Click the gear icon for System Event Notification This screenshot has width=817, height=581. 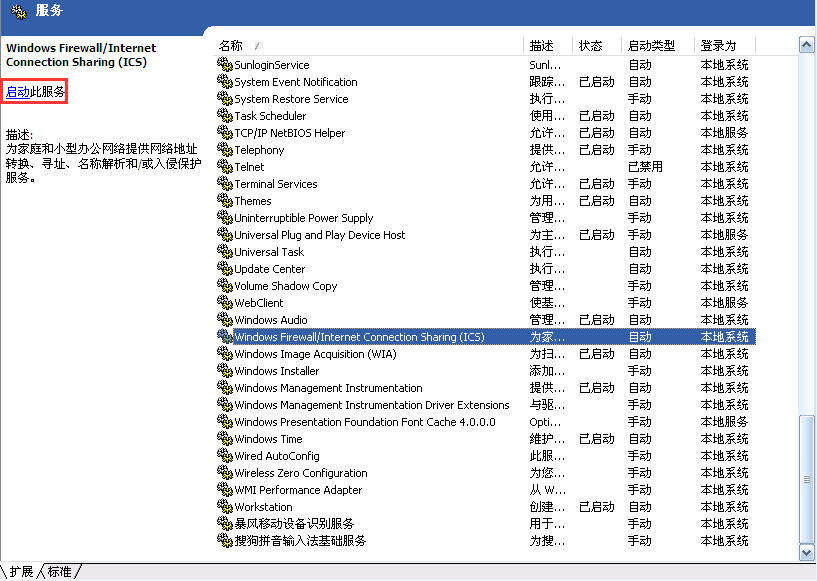225,82
